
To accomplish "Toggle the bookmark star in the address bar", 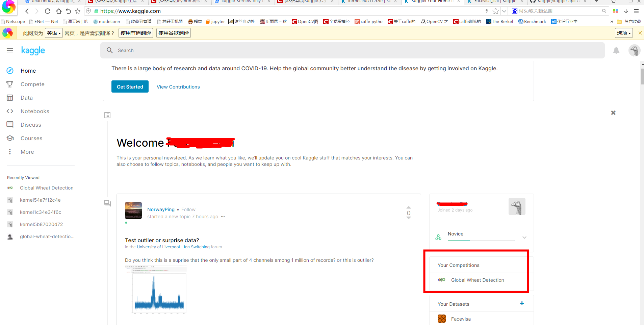I will [496, 10].
